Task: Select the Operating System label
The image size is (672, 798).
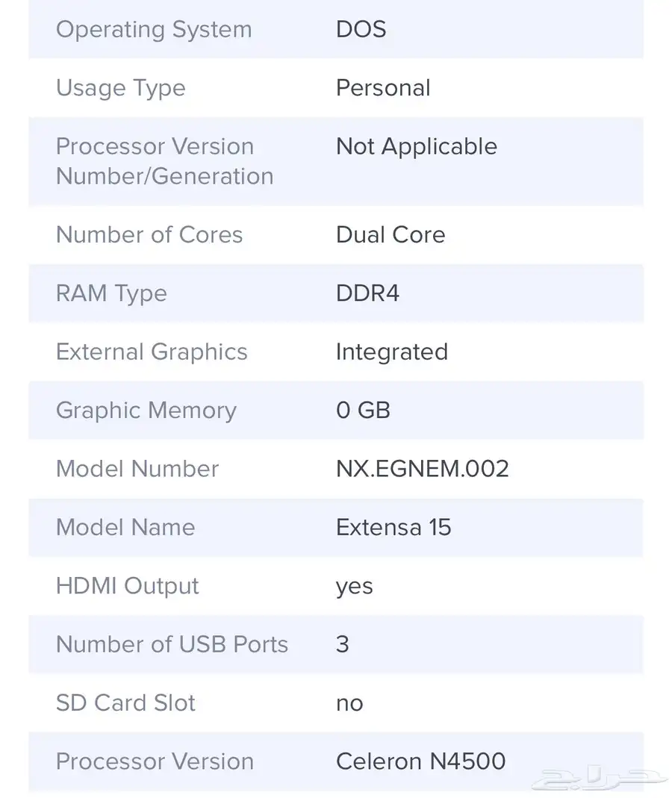Action: tap(154, 30)
